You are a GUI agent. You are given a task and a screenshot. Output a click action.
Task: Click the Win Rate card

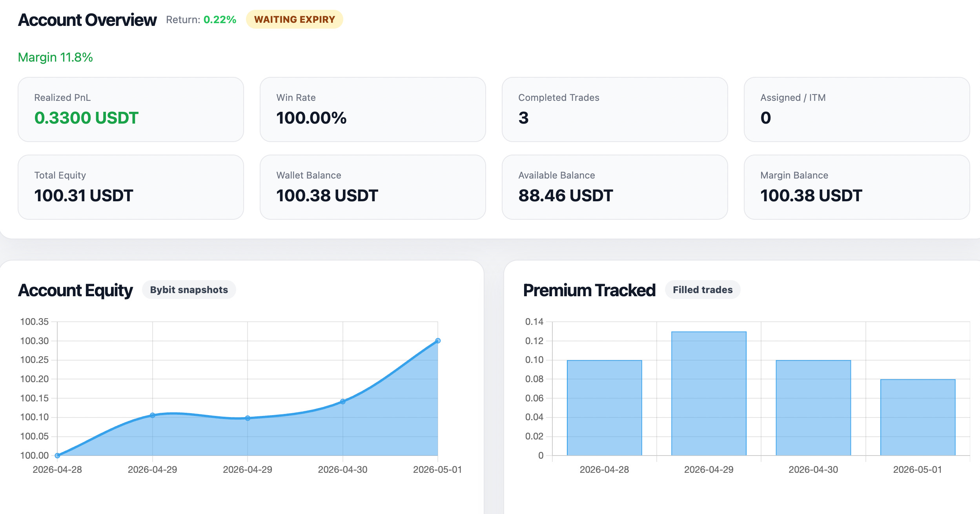tap(373, 109)
